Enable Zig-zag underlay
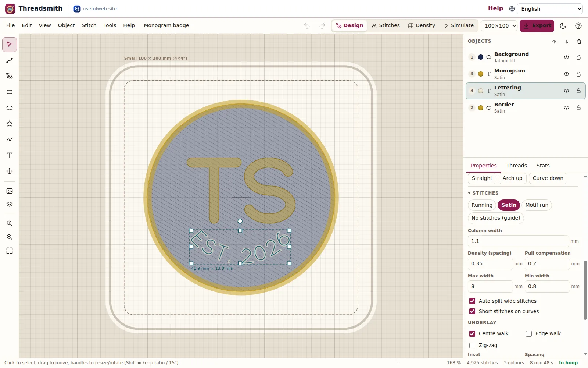Viewport: 588px width, 368px height. pyautogui.click(x=472, y=346)
